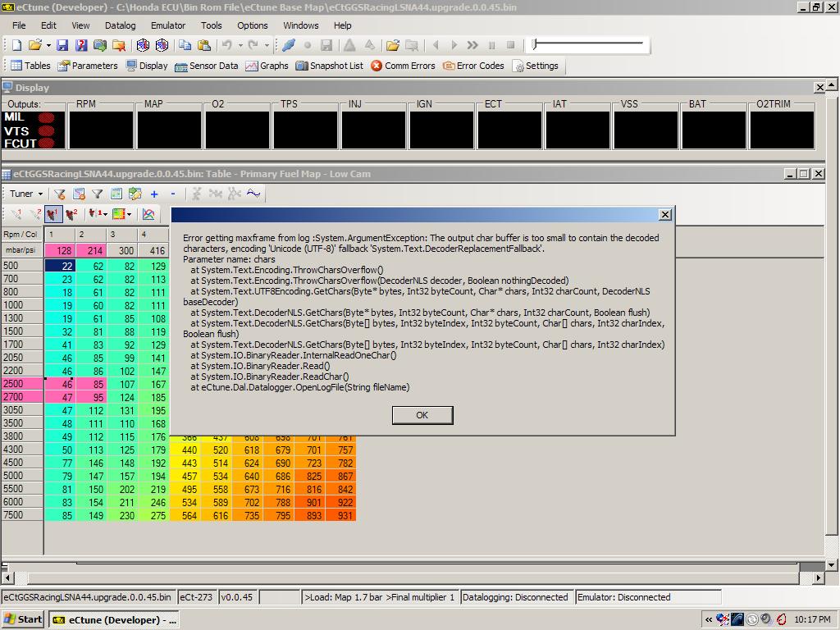840x630 pixels.
Task: Toggle the injector 2 table icon
Action: [x=34, y=214]
